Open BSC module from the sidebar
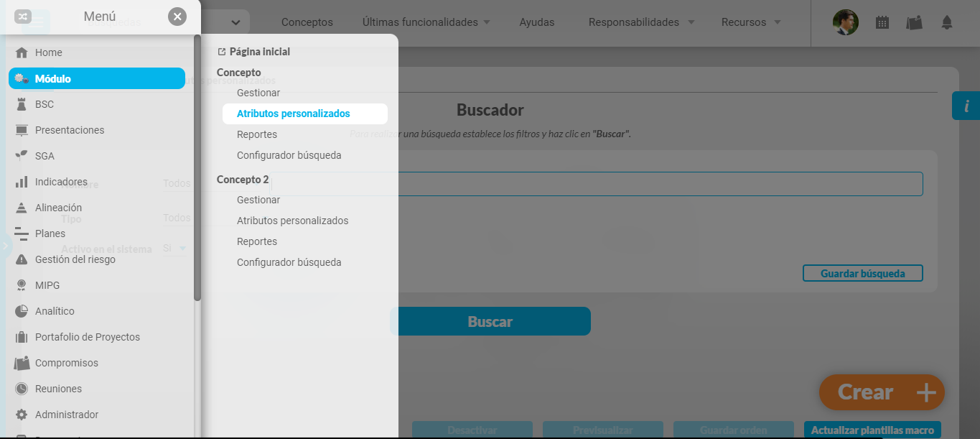This screenshot has height=439, width=980. (x=44, y=104)
